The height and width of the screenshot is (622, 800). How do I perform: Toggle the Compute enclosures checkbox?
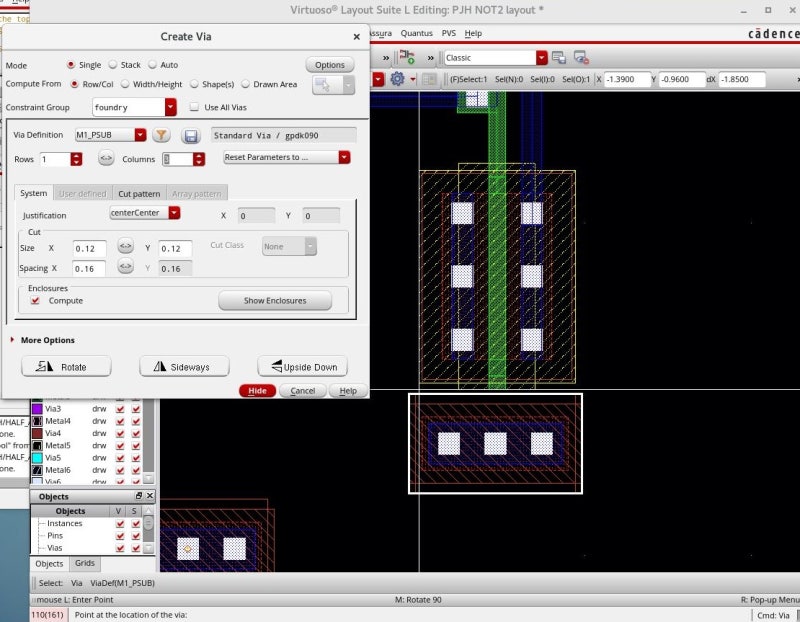(35, 300)
